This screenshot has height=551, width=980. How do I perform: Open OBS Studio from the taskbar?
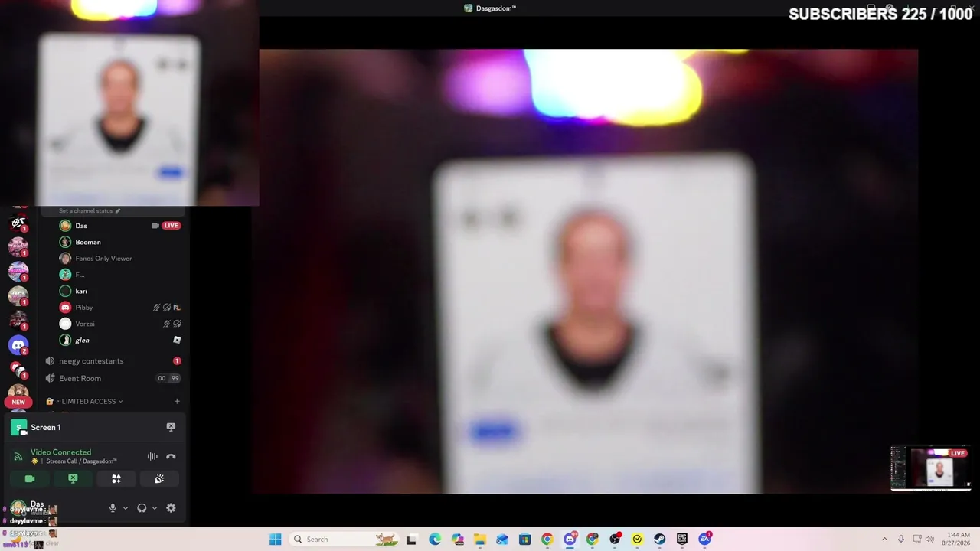click(615, 540)
